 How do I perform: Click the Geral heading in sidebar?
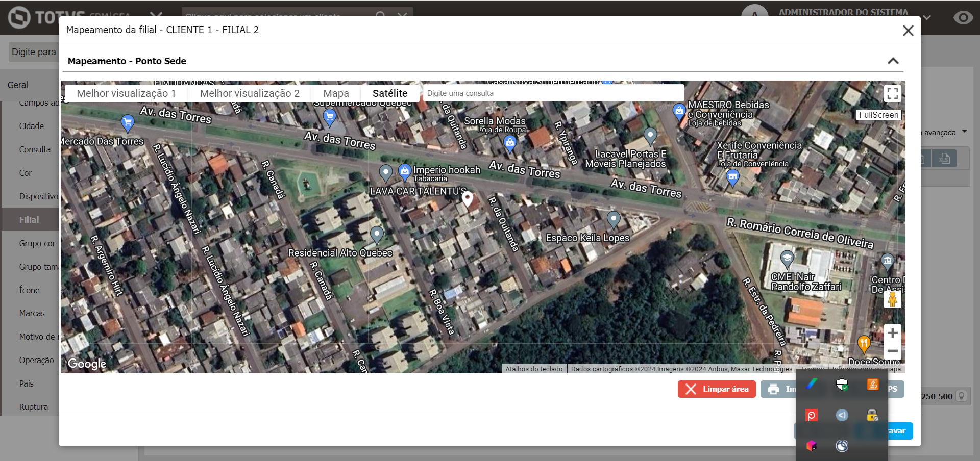[18, 85]
